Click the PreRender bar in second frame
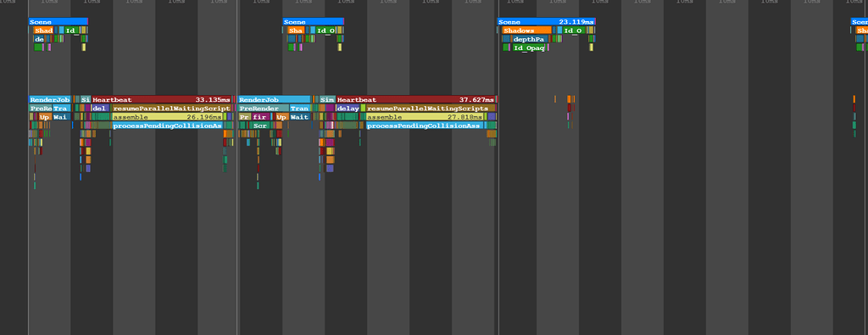This screenshot has height=335, width=868. pos(264,109)
